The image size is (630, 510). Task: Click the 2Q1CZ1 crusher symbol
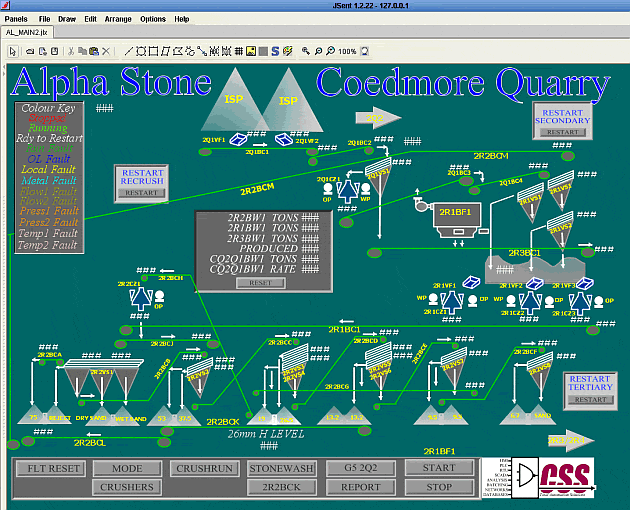(x=348, y=190)
